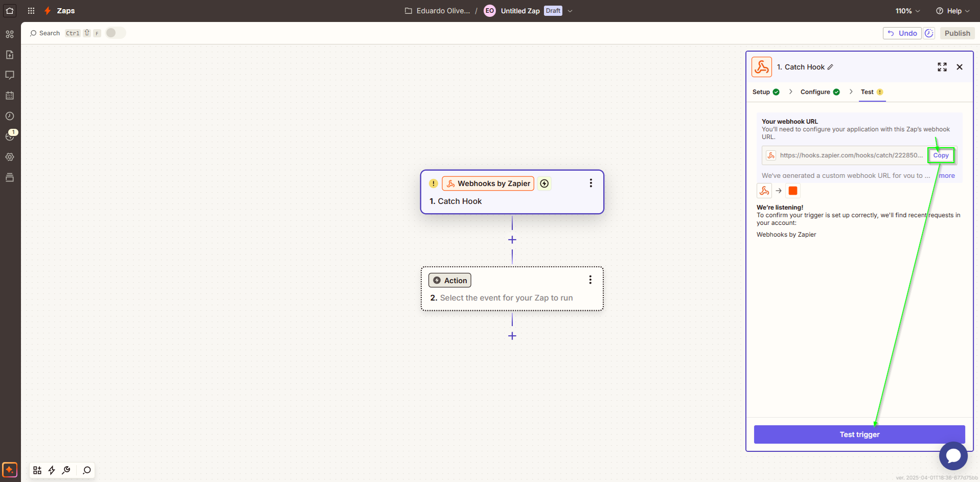980x482 pixels.
Task: Add a step between Catch Hook and Action
Action: tap(512, 240)
